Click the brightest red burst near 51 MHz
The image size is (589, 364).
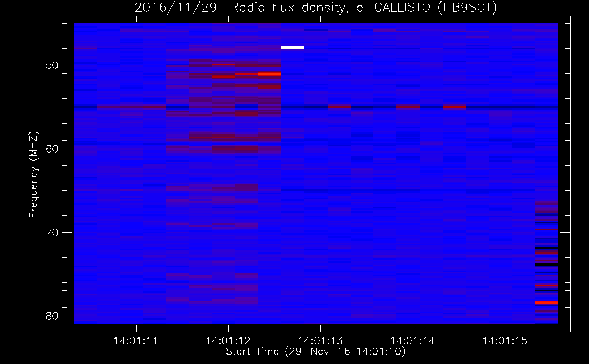270,74
